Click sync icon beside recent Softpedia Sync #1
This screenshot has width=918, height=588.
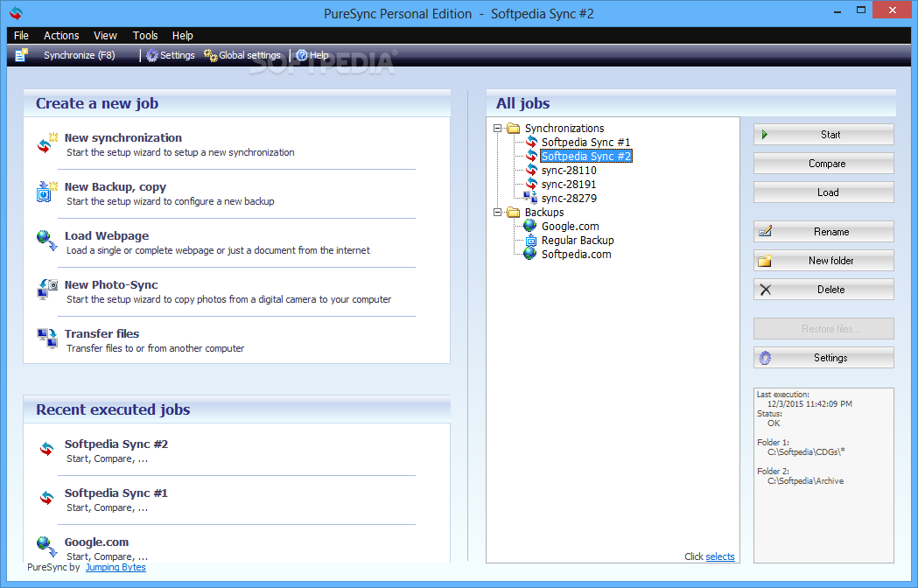(x=47, y=498)
